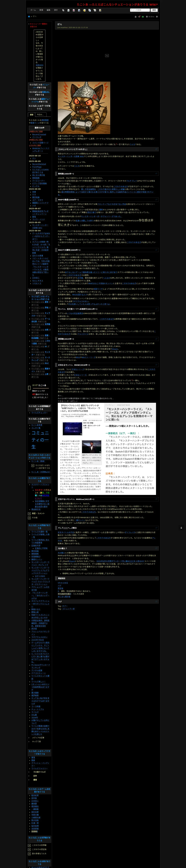Image resolution: width=186 pixels, height=868 pixels.
Task: Open the スレタイ集 link
Action: [36, 428]
